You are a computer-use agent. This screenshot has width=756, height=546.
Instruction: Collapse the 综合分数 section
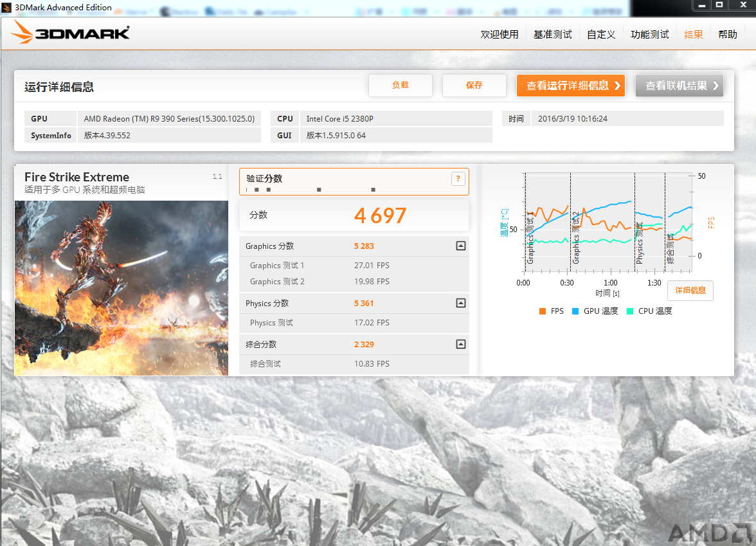tap(461, 344)
